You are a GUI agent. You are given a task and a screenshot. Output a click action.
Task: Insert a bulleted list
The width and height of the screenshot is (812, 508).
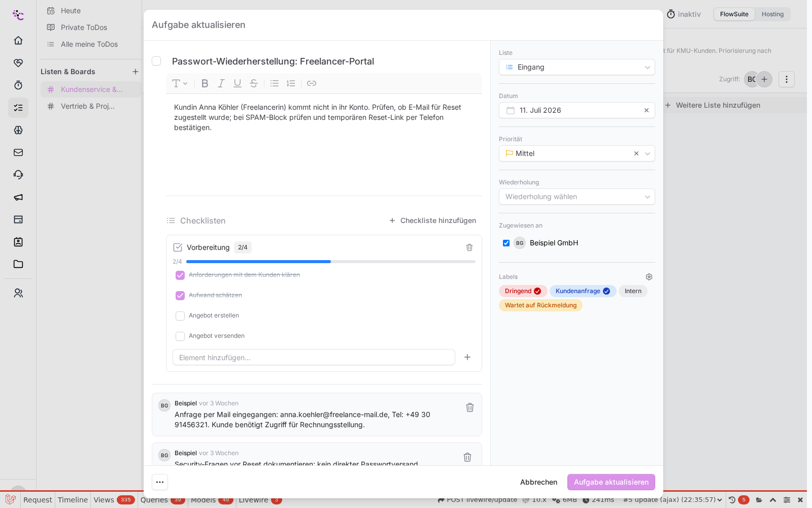275,83
